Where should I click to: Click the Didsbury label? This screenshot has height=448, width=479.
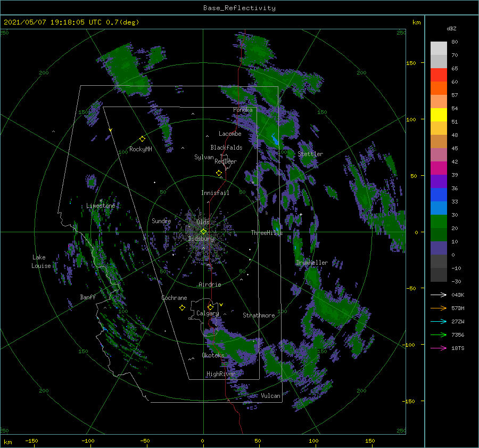click(201, 239)
